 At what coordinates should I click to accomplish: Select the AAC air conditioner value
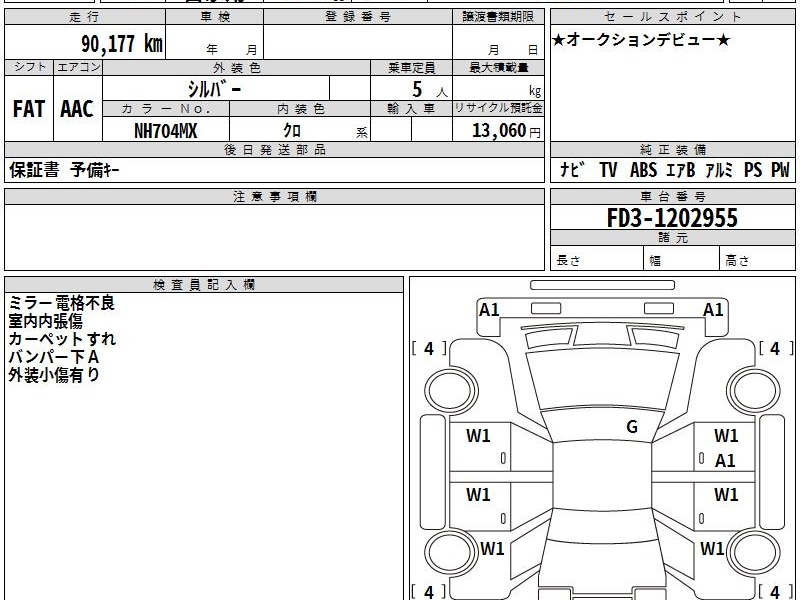click(x=77, y=109)
